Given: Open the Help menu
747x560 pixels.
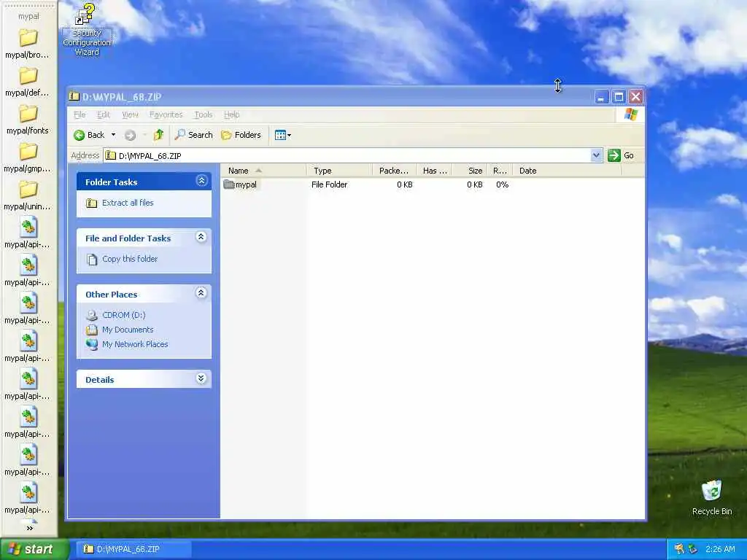Looking at the screenshot, I should (231, 114).
